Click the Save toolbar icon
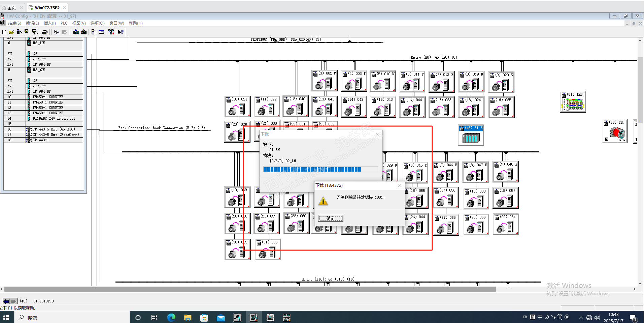 tap(26, 32)
